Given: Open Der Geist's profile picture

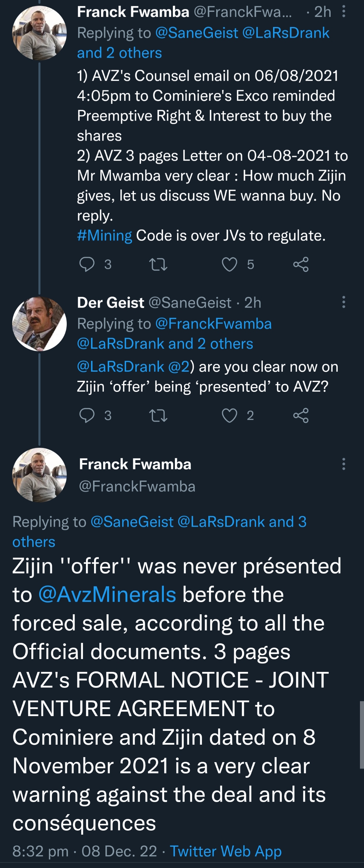Looking at the screenshot, I should [39, 324].
